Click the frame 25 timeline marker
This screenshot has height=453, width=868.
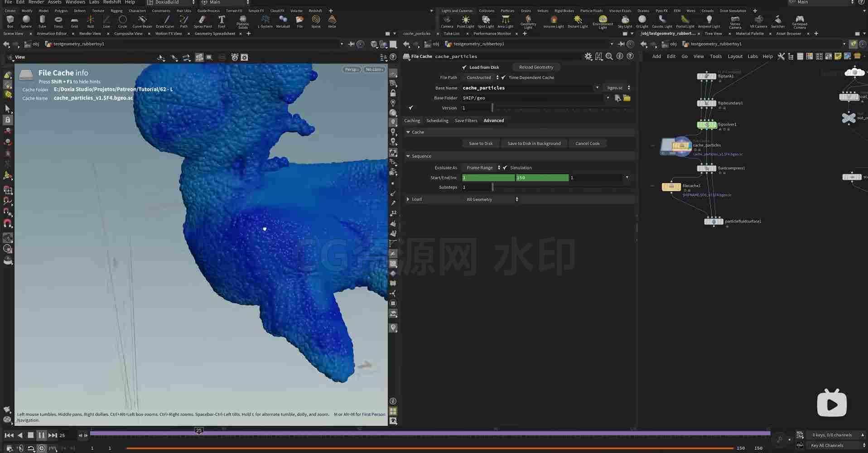click(198, 430)
